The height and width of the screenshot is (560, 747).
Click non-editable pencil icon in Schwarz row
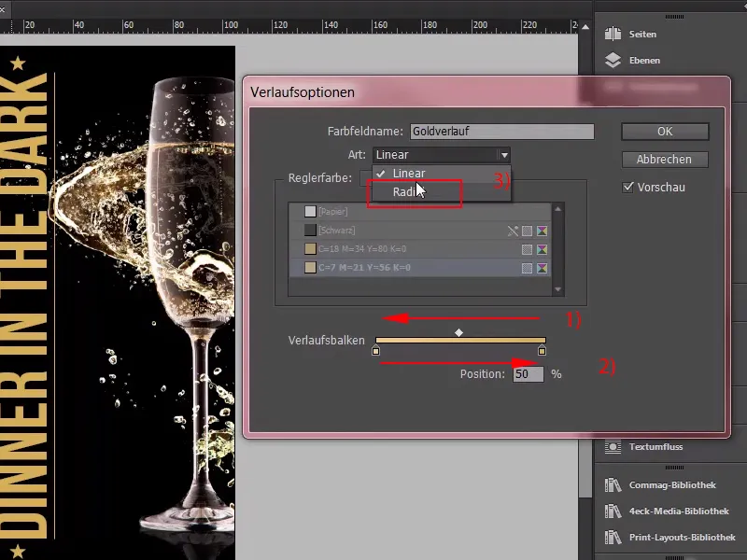[x=513, y=231]
